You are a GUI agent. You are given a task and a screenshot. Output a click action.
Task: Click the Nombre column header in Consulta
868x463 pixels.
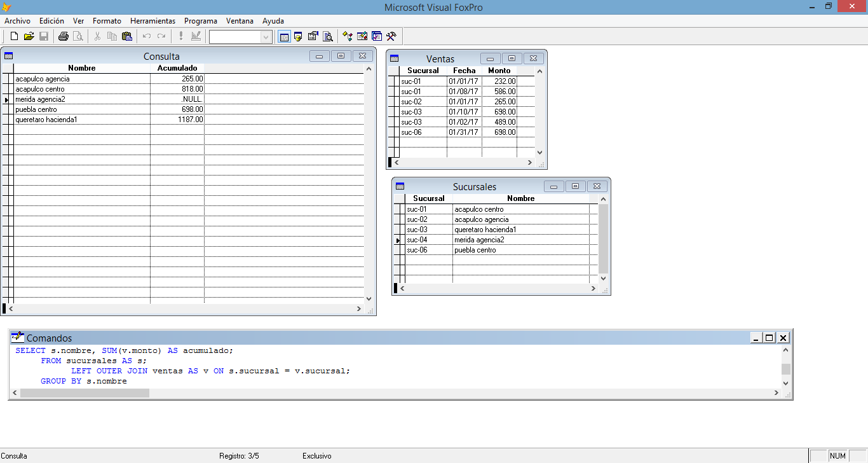(82, 68)
